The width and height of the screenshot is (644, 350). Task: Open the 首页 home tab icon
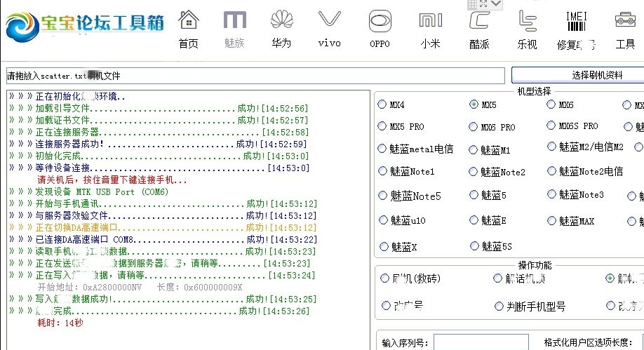click(188, 28)
